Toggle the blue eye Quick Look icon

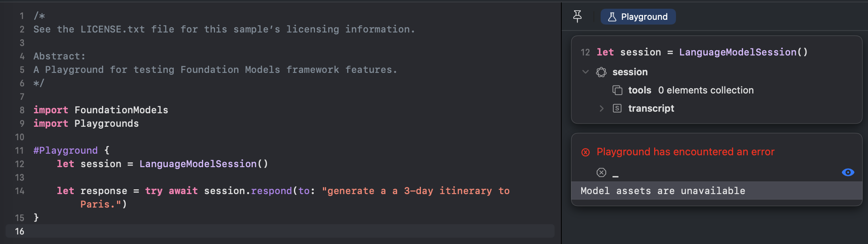[x=848, y=172]
